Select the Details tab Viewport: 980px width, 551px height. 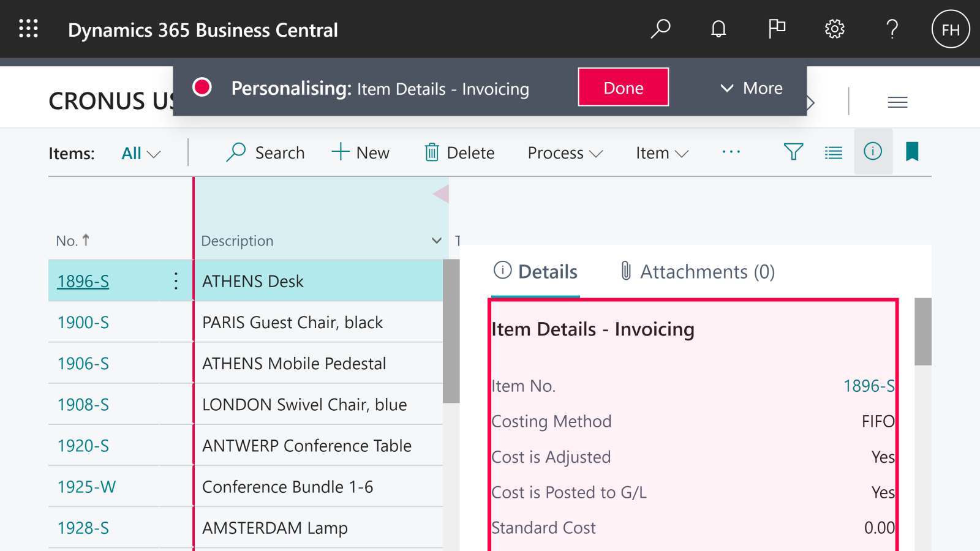click(x=536, y=271)
